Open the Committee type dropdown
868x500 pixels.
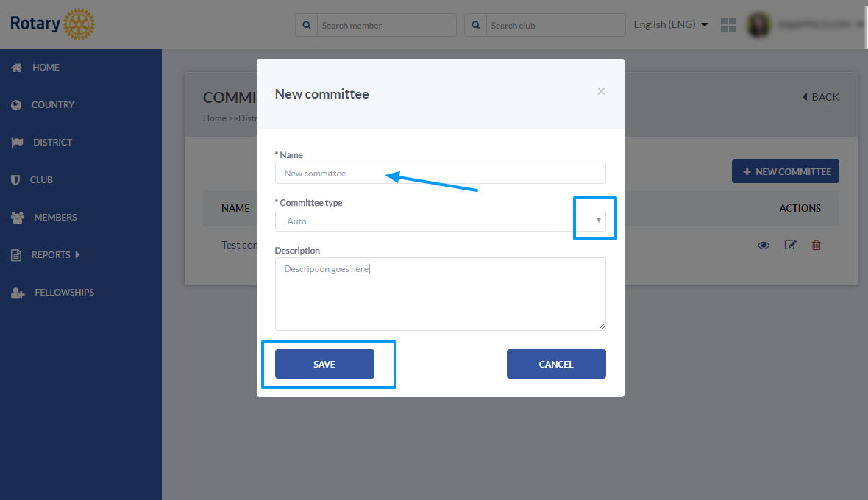click(x=440, y=221)
